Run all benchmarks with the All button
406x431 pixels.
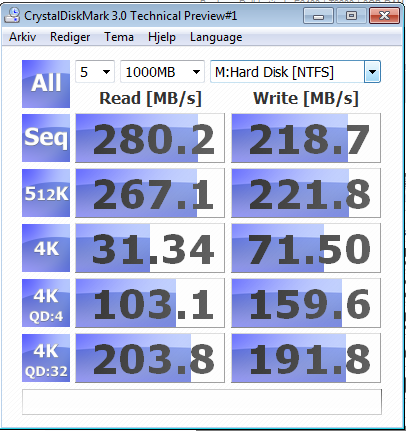point(46,84)
